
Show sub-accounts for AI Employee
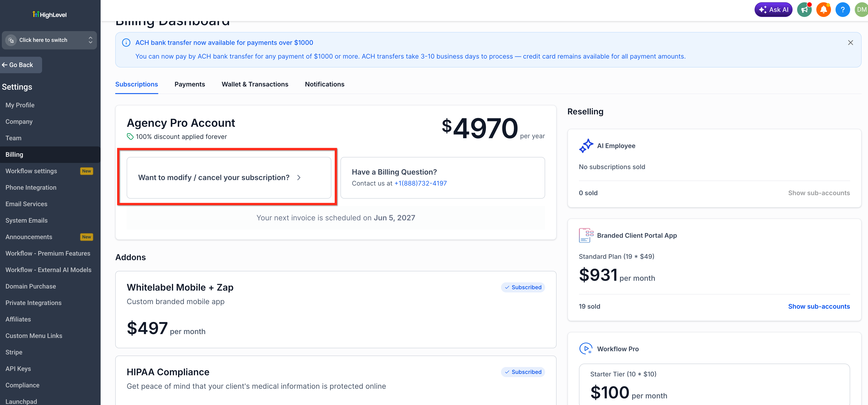[819, 193]
